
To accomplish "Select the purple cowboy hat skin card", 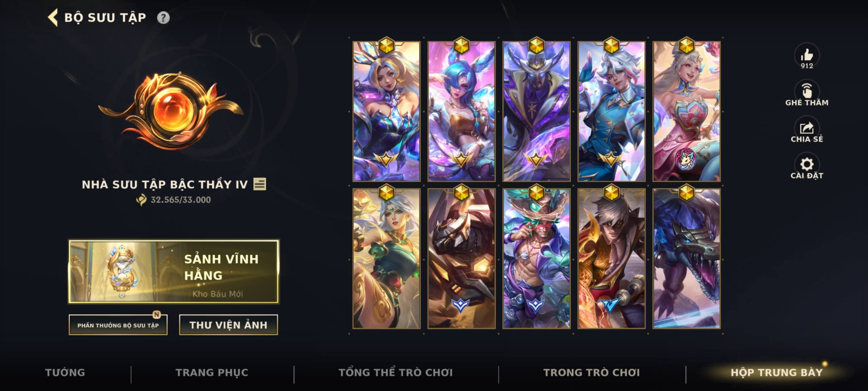I will [x=536, y=111].
